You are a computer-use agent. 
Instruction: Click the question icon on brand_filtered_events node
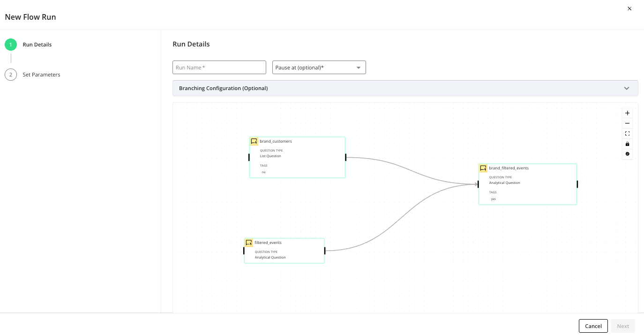point(483,168)
